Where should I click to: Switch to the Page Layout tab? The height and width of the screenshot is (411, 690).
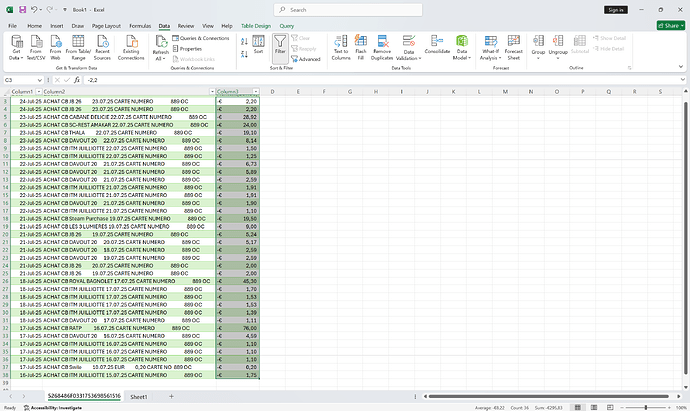point(106,26)
